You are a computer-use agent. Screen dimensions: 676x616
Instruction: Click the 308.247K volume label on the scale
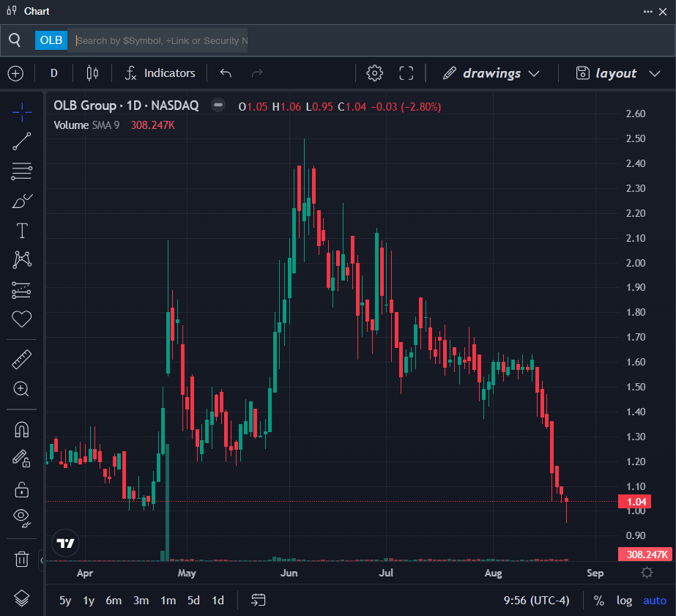coord(645,554)
